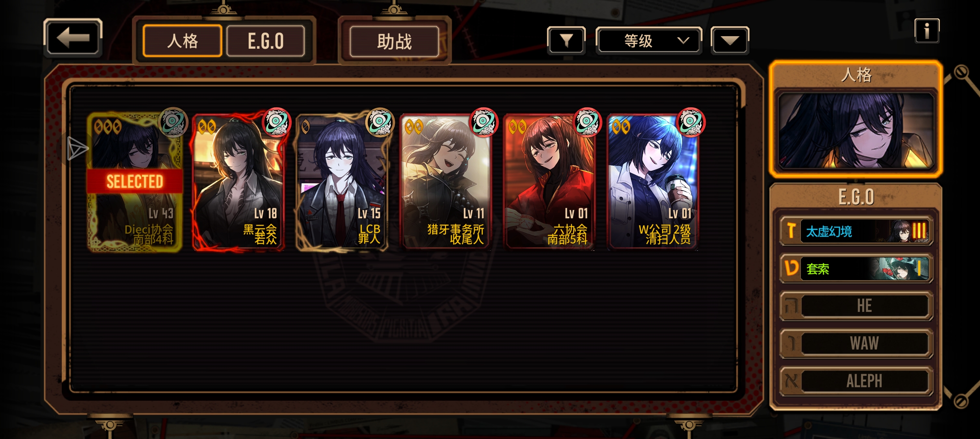This screenshot has height=439, width=980.
Task: Expand the empty WAW E.G.O slot
Action: click(x=856, y=343)
